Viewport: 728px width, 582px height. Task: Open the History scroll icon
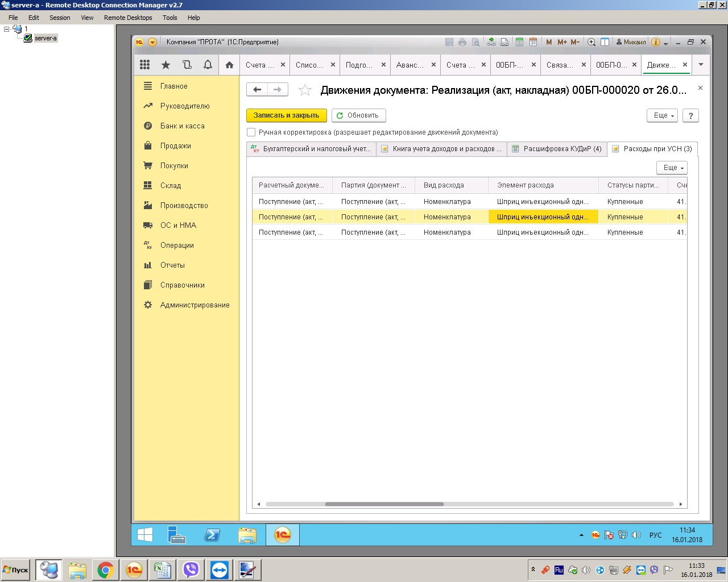(x=187, y=65)
